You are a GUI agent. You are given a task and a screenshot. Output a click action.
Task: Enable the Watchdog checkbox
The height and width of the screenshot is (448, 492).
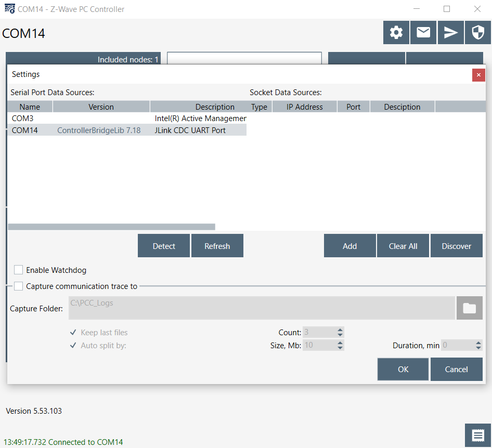click(x=19, y=270)
